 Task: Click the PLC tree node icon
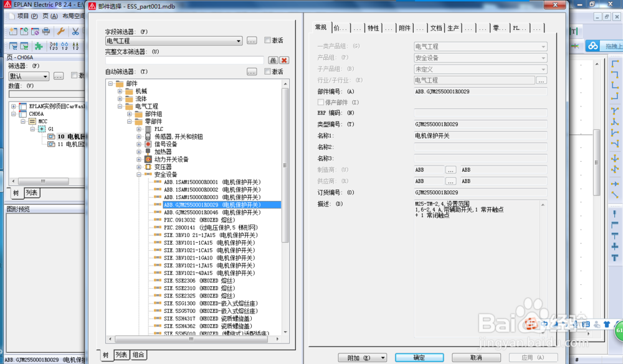pyautogui.click(x=148, y=129)
